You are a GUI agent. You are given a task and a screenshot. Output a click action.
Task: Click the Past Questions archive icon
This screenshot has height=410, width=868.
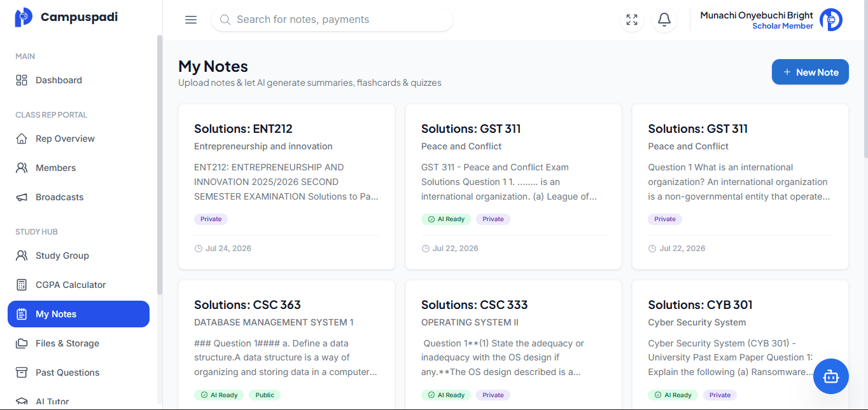(x=22, y=372)
